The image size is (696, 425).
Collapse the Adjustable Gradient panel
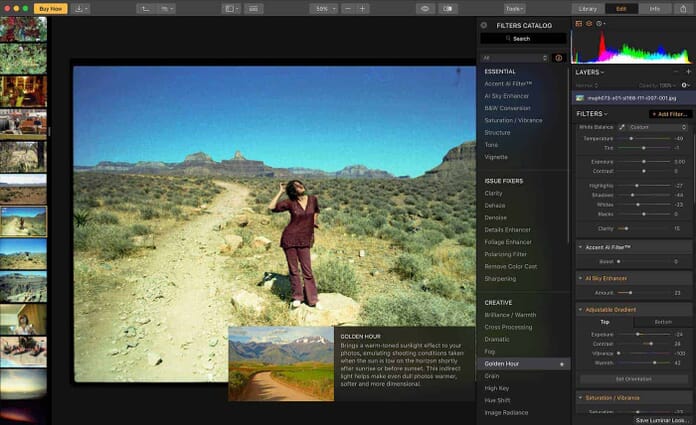coord(580,310)
